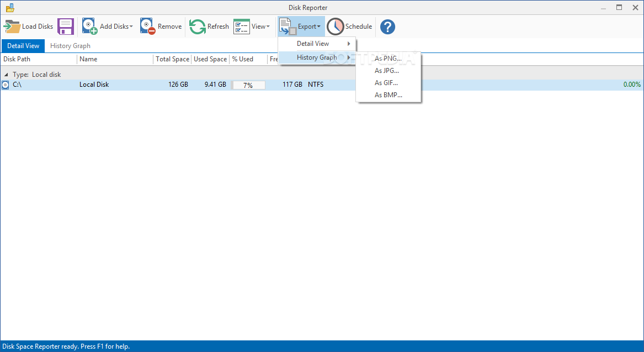Sort by the Name column header
This screenshot has width=644, height=352.
115,59
